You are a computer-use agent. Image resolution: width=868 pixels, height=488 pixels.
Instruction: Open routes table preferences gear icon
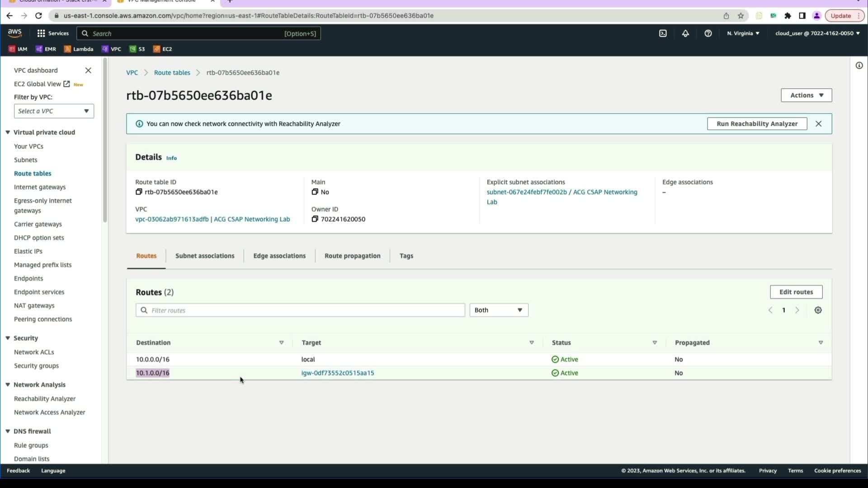tap(818, 310)
